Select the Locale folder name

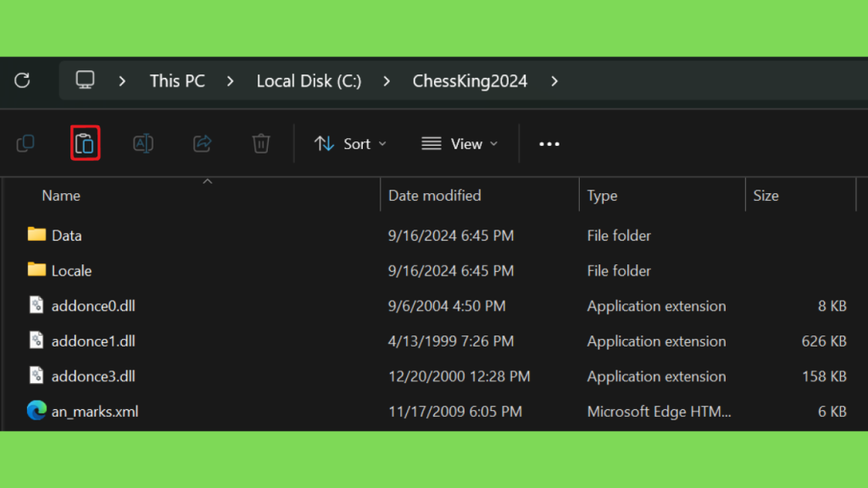[x=71, y=270]
